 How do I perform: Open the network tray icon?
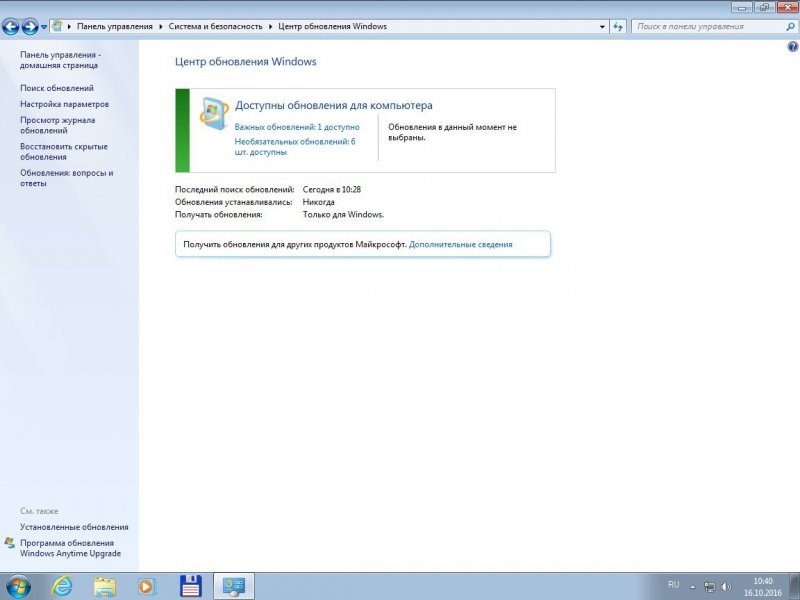click(709, 587)
